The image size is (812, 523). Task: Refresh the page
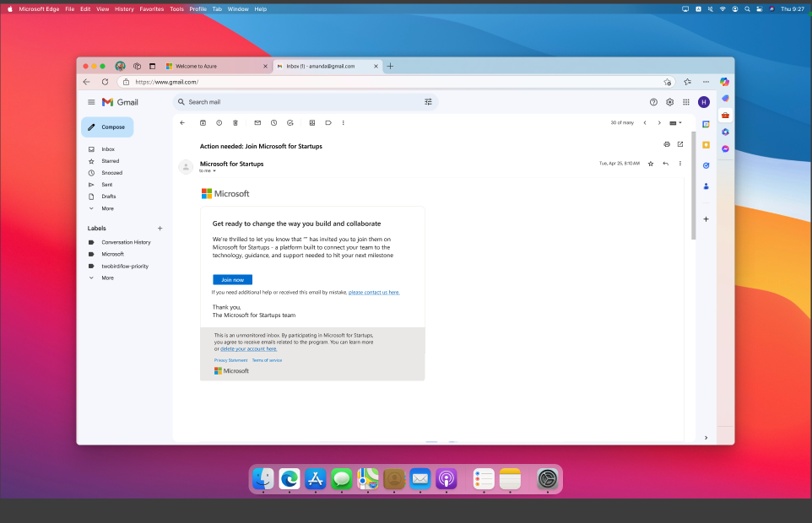tap(106, 82)
